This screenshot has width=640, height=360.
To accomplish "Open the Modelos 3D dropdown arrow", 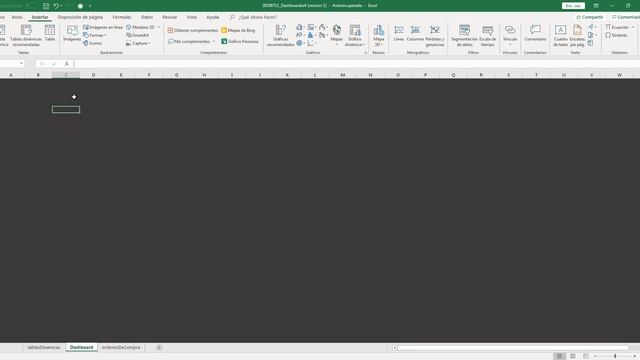I will [159, 27].
